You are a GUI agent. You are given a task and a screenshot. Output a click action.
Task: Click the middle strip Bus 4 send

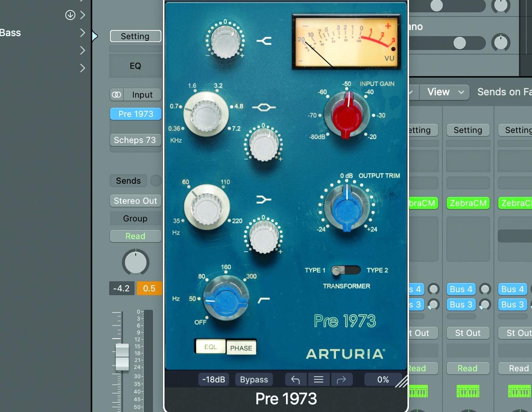coord(461,289)
